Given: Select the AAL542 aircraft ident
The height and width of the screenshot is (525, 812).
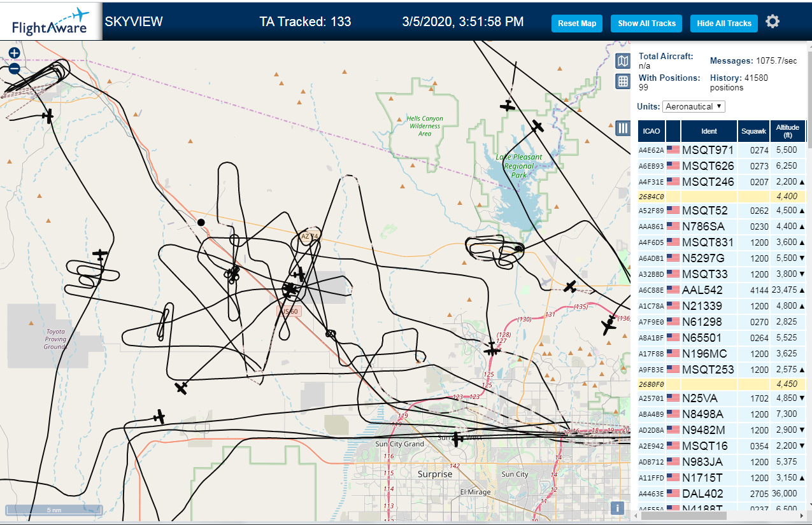Looking at the screenshot, I should [702, 290].
